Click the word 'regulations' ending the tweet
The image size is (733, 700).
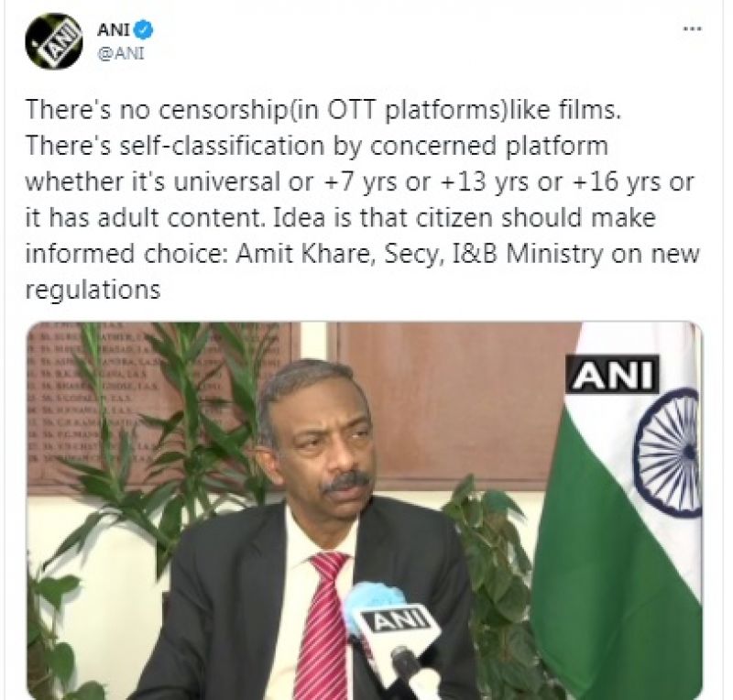93,290
